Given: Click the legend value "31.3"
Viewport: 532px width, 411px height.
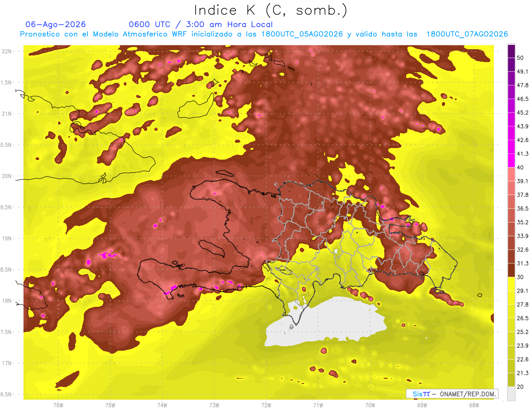Looking at the screenshot, I should tap(523, 263).
